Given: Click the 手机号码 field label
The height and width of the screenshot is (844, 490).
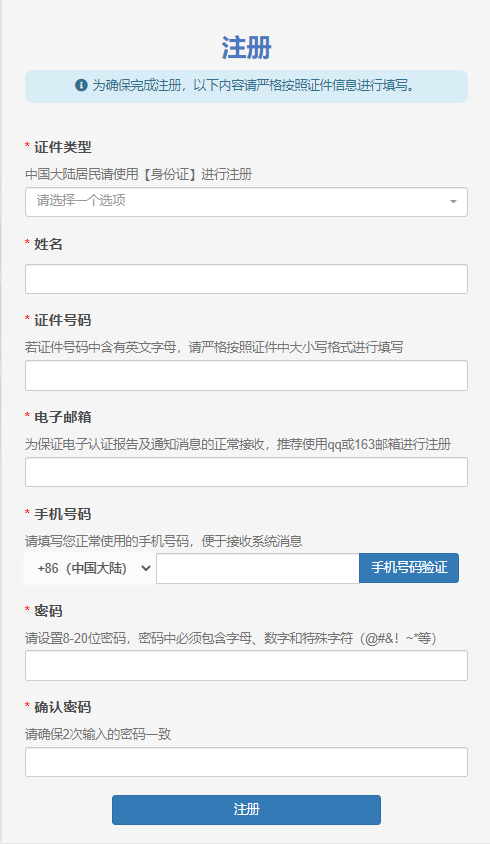Looking at the screenshot, I should pos(62,514).
